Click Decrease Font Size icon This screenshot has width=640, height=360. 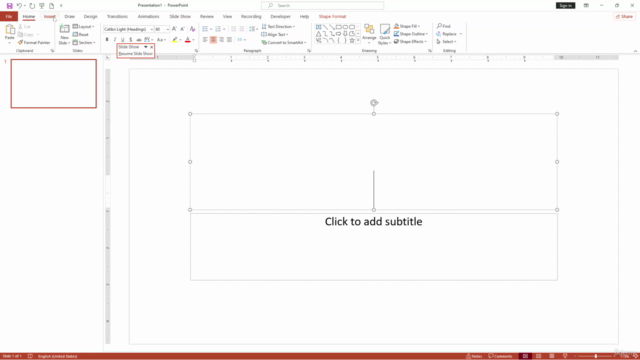(x=182, y=29)
